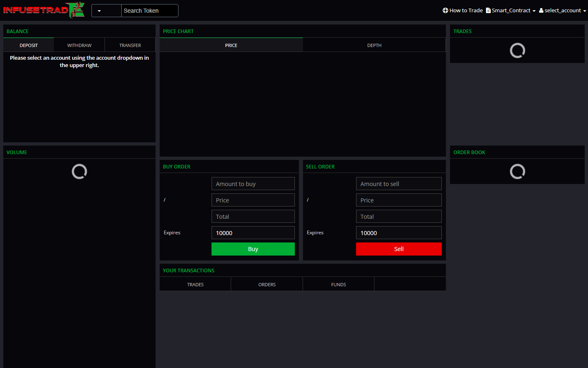Click the Volume panel heading

[17, 152]
